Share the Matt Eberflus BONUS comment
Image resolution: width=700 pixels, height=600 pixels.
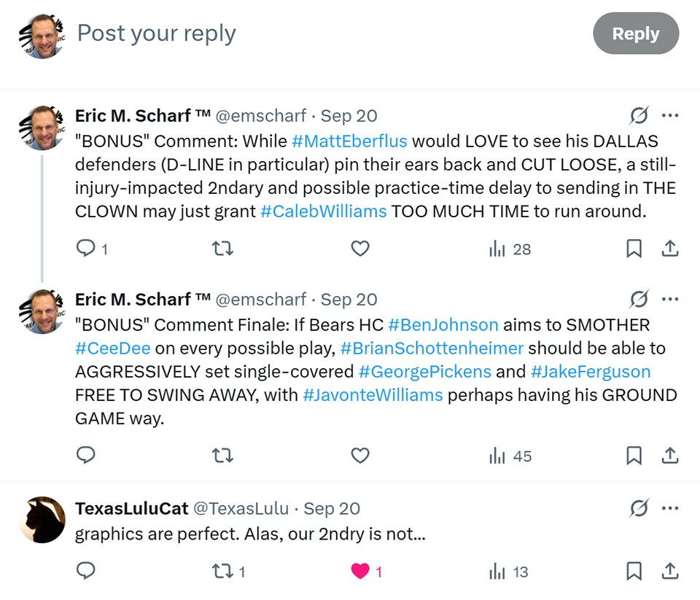point(669,249)
